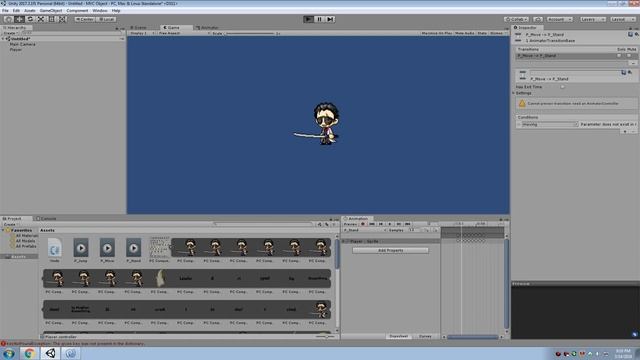640x360 pixels.
Task: Toggle the Stats overlay
Action: 482,33
